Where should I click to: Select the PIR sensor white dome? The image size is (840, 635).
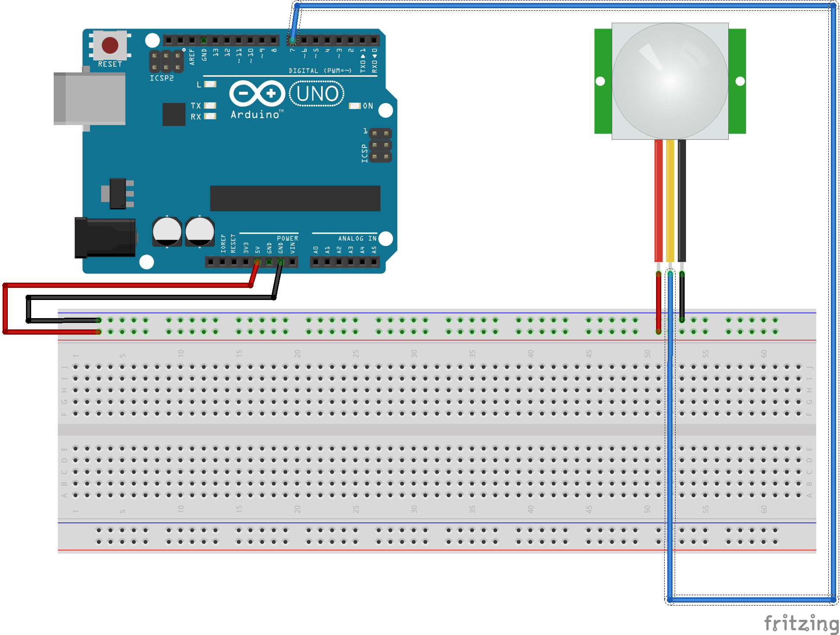[670, 81]
